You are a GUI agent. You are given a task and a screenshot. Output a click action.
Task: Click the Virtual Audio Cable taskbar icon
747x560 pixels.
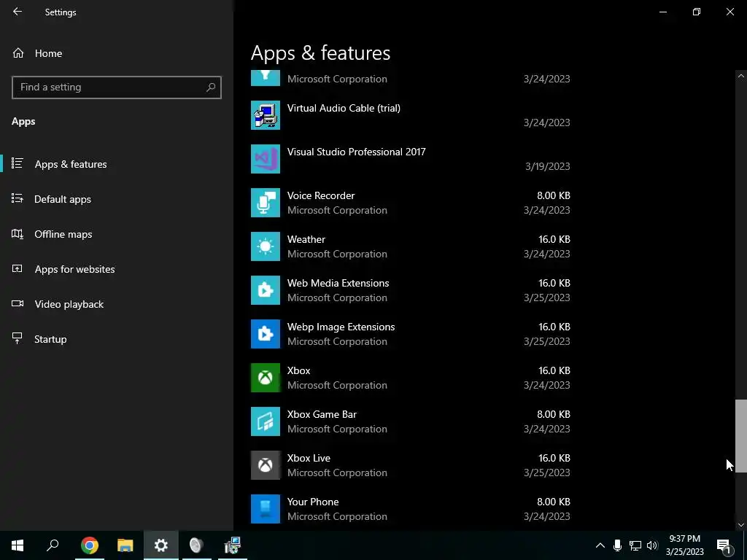[x=233, y=545]
